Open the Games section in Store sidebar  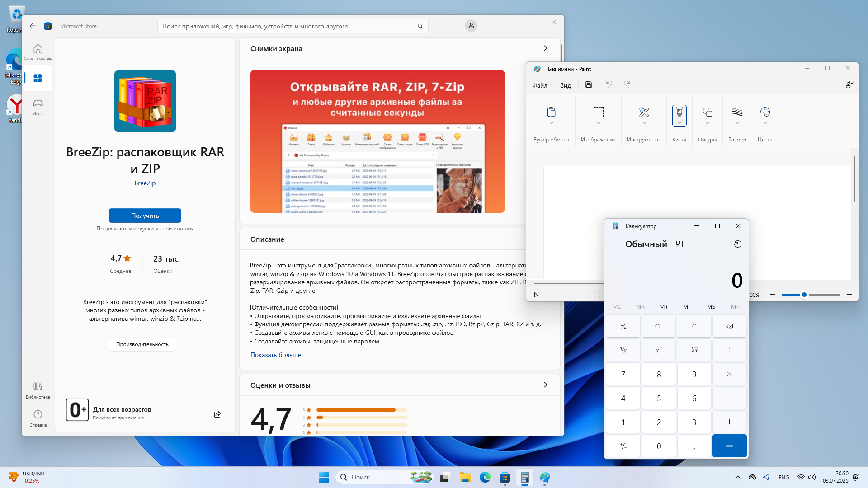point(38,107)
